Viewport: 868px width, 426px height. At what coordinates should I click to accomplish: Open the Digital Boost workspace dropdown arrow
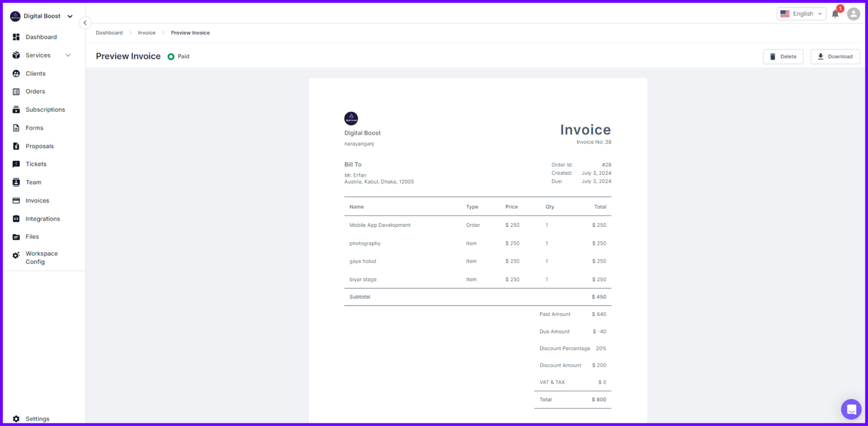[70, 16]
